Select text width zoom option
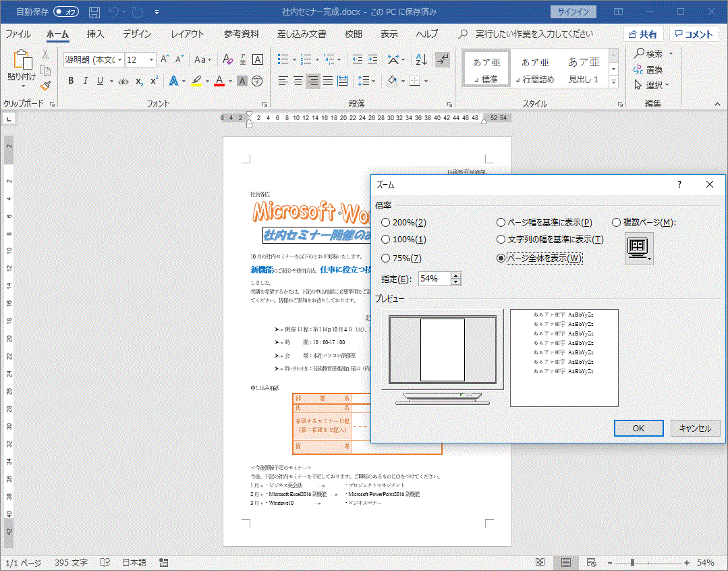728x571 pixels. click(501, 240)
